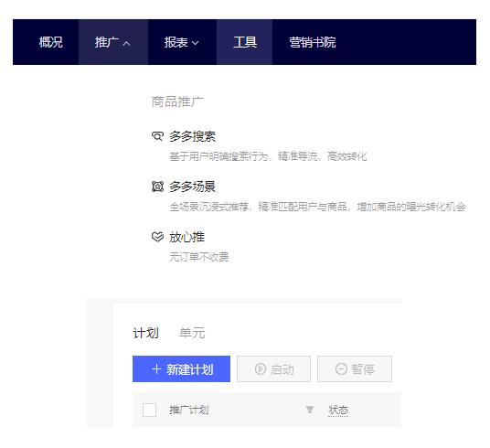Open the 工具 nav item
Image resolution: width=490 pixels, height=448 pixels.
tap(245, 42)
